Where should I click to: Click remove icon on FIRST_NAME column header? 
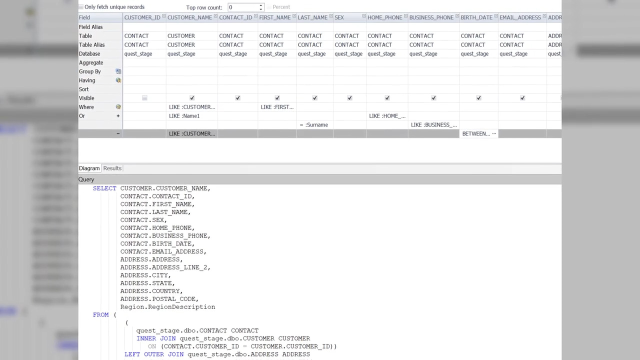(294, 16)
